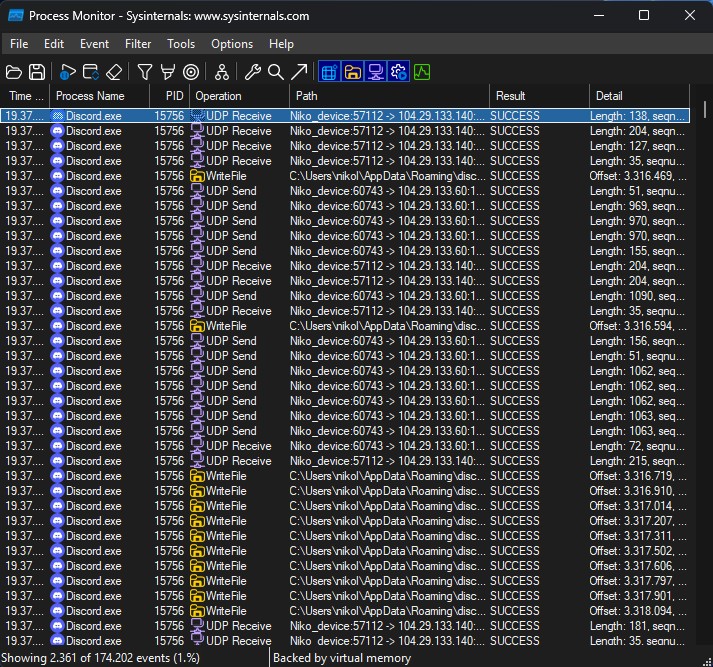
Task: Click the Clear display eraser icon
Action: point(114,72)
